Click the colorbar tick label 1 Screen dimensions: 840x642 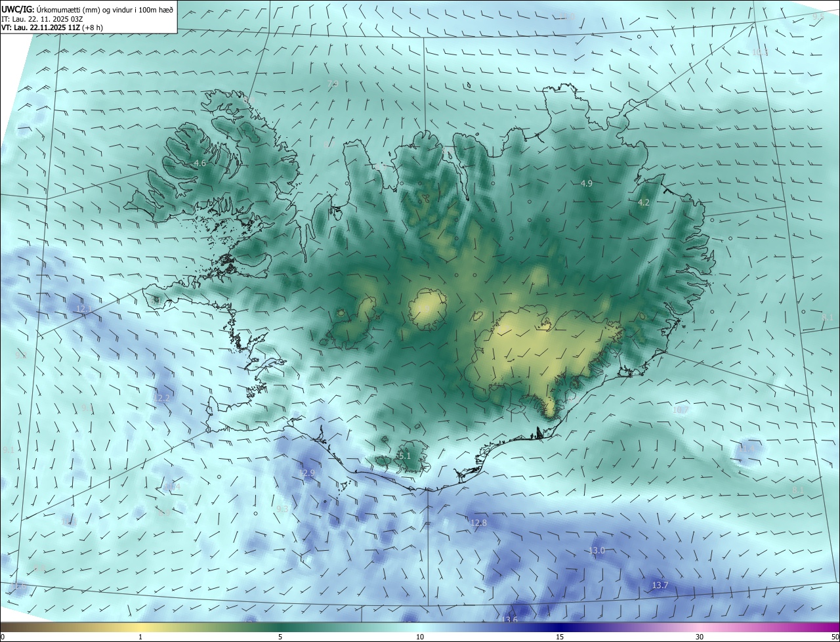point(140,637)
